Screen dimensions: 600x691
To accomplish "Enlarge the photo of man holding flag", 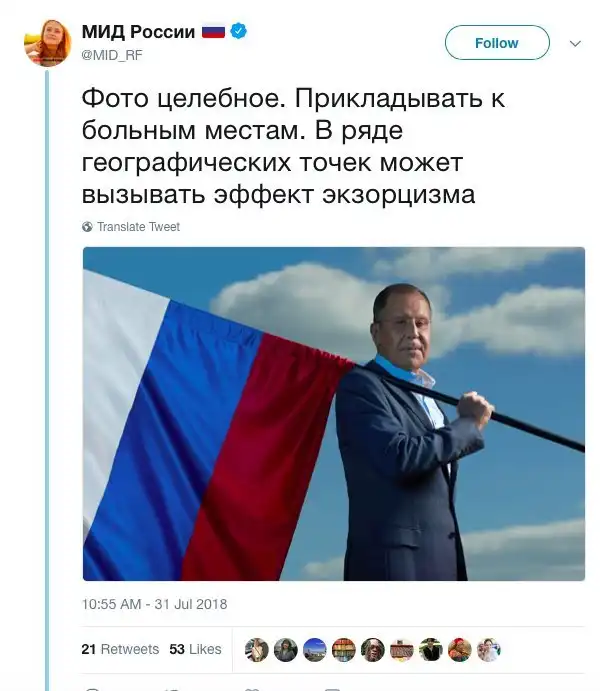I will [333, 414].
